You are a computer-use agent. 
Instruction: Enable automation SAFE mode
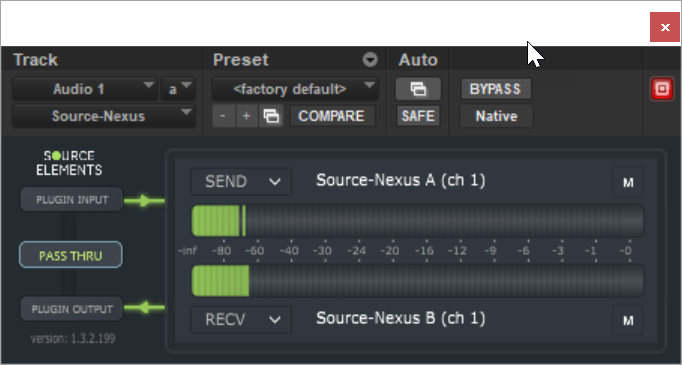pyautogui.click(x=418, y=116)
